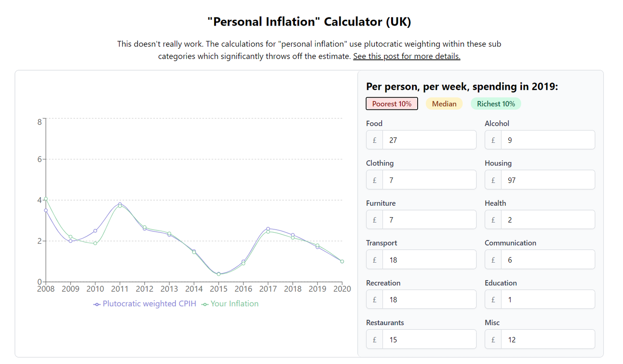Select the Transport amount field
This screenshot has width=623, height=364.
[x=429, y=260]
